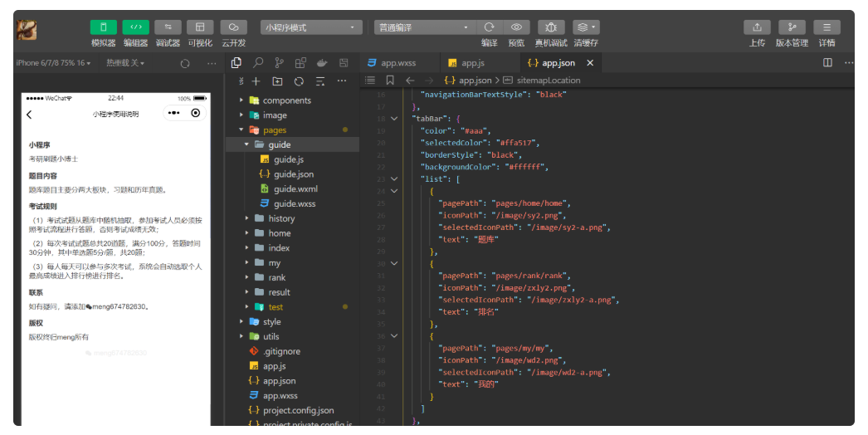Click the upload (上传) icon
Image resolution: width=868 pixels, height=435 pixels.
[x=757, y=27]
